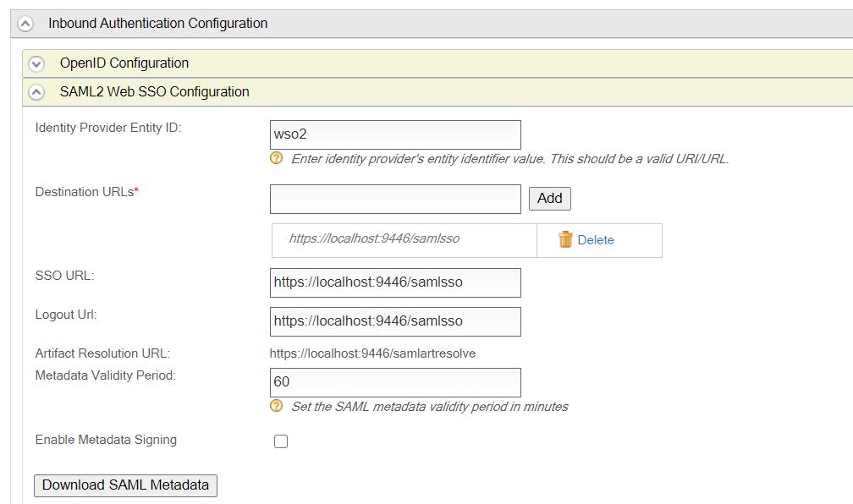Collapse the Inbound Authentication Configuration chevron icon
Image resolution: width=853 pixels, height=504 pixels.
click(x=25, y=24)
